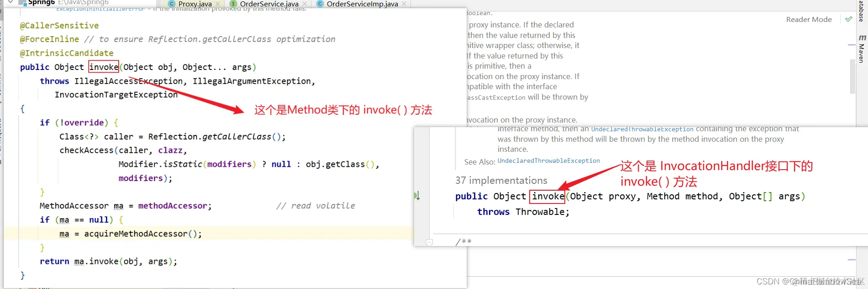Open the Database tool window

point(861,11)
